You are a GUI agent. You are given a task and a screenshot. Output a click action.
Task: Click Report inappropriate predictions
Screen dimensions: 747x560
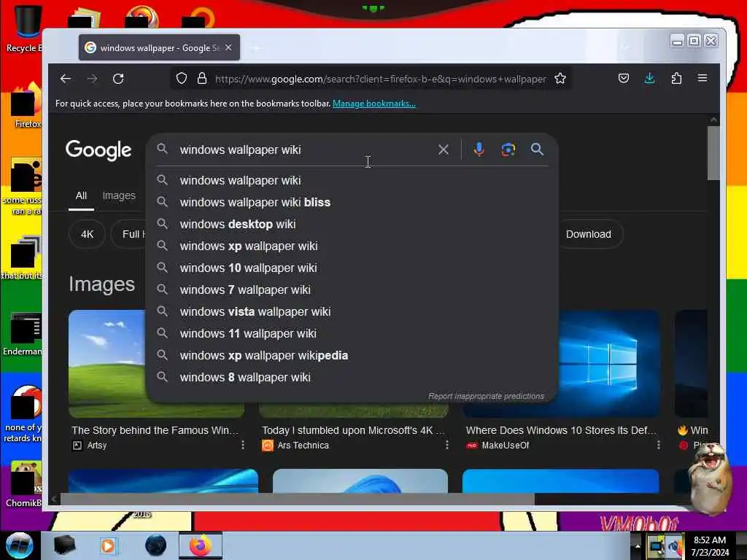(486, 396)
